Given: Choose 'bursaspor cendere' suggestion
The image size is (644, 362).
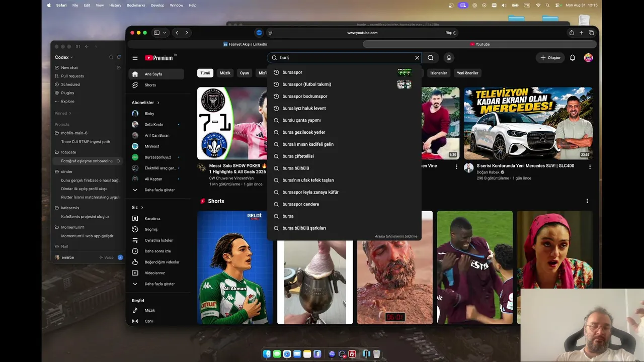Looking at the screenshot, I should [x=344, y=204].
